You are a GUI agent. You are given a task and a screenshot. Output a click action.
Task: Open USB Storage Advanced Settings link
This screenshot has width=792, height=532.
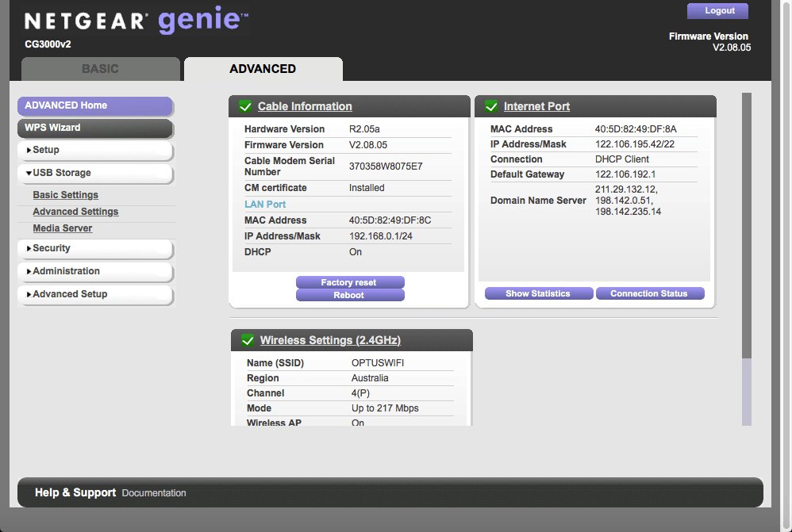click(75, 212)
